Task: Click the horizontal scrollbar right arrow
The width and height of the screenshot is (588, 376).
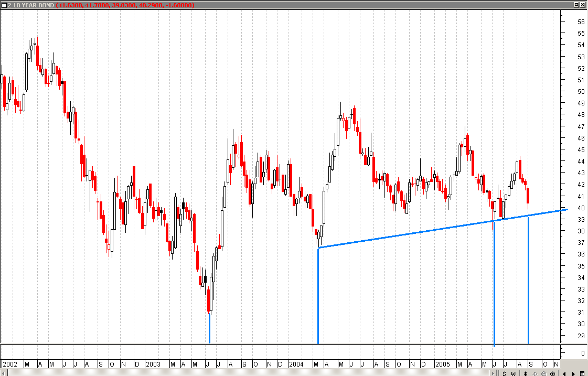Action: tap(494, 373)
